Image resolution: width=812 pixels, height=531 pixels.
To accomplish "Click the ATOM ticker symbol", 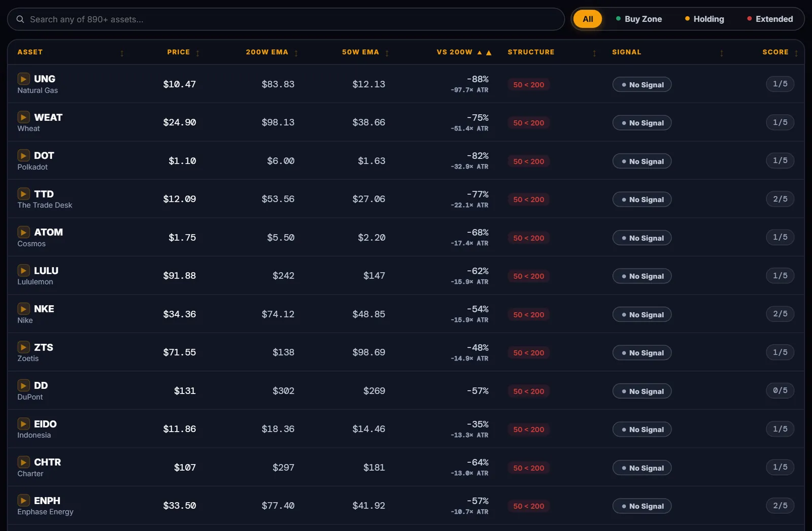I will coord(48,232).
